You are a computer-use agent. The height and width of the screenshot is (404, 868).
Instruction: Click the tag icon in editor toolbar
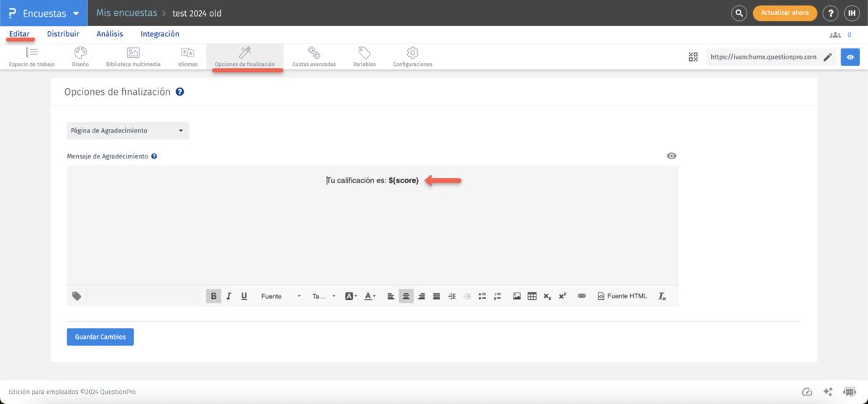click(77, 296)
